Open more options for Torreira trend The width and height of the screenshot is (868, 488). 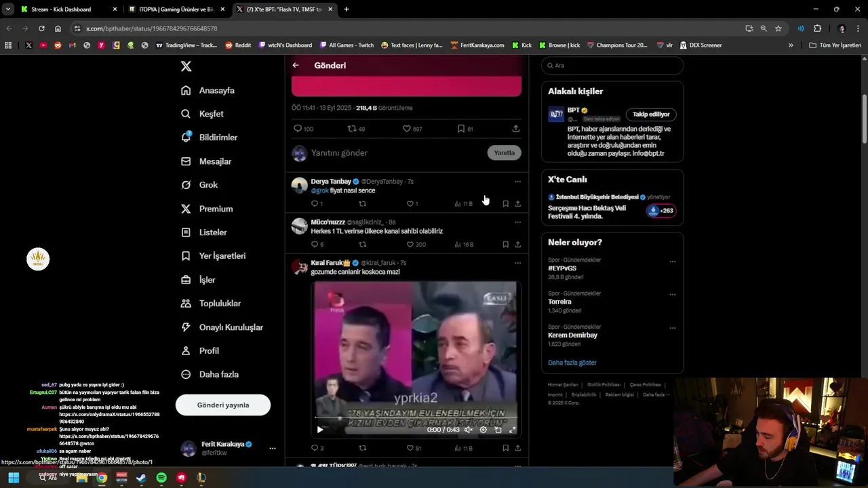click(x=673, y=295)
